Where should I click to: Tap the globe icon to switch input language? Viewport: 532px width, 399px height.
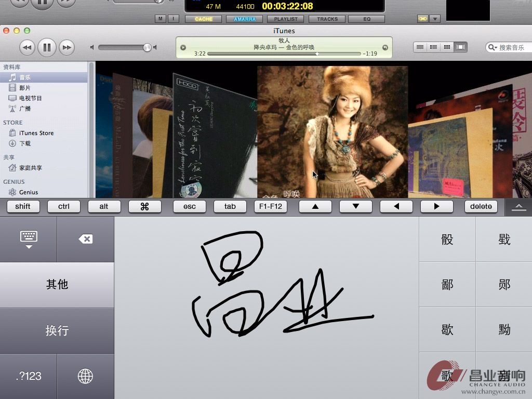click(86, 376)
